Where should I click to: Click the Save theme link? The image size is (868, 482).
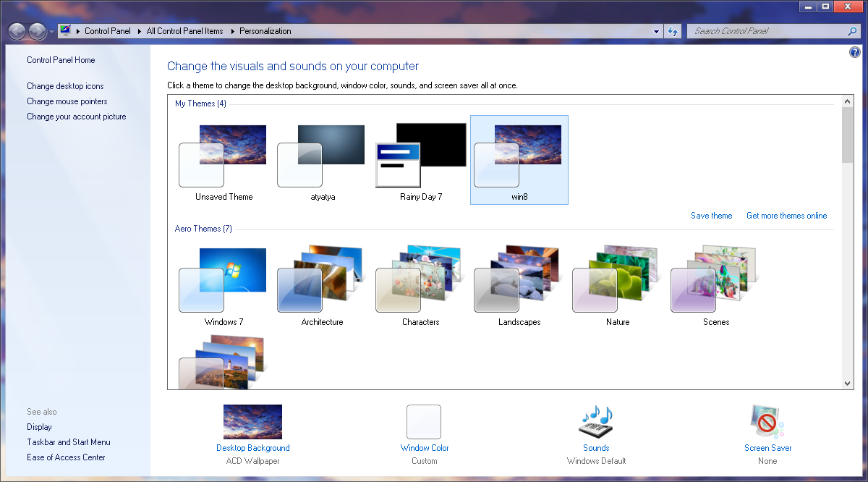[711, 216]
